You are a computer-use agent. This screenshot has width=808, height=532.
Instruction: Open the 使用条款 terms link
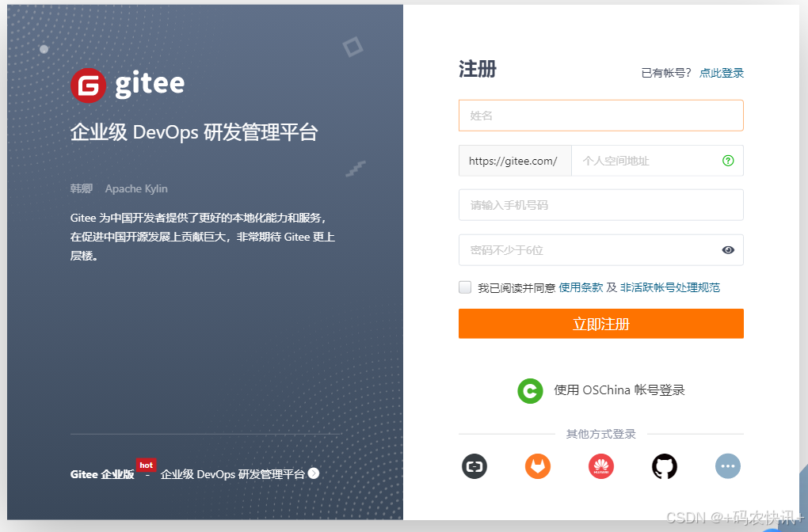581,287
